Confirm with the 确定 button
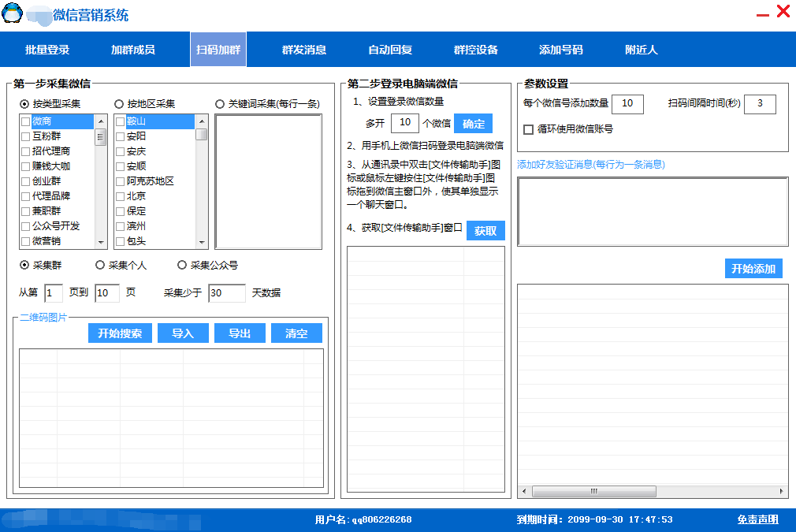This screenshot has height=532, width=796. [473, 124]
